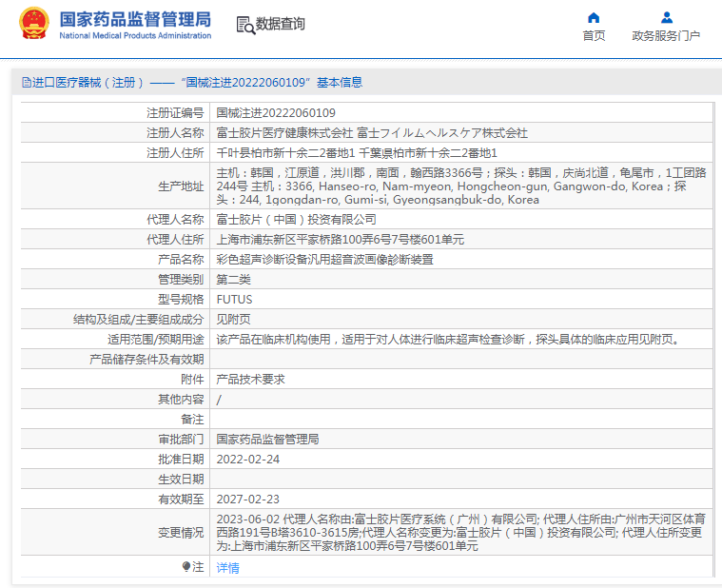This screenshot has width=722, height=588.
Task: Open the 详情 details link
Action: pyautogui.click(x=228, y=568)
